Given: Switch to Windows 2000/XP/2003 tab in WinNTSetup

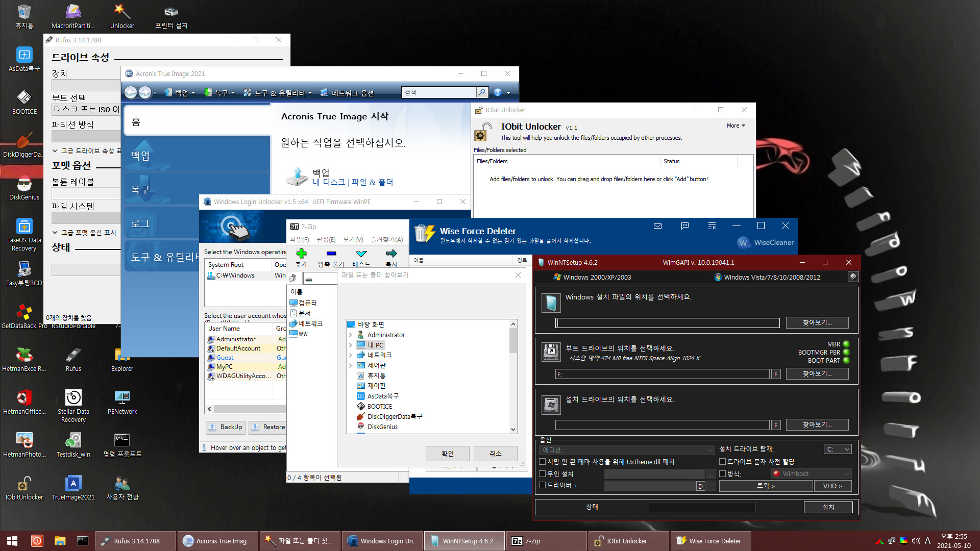Looking at the screenshot, I should click(592, 277).
